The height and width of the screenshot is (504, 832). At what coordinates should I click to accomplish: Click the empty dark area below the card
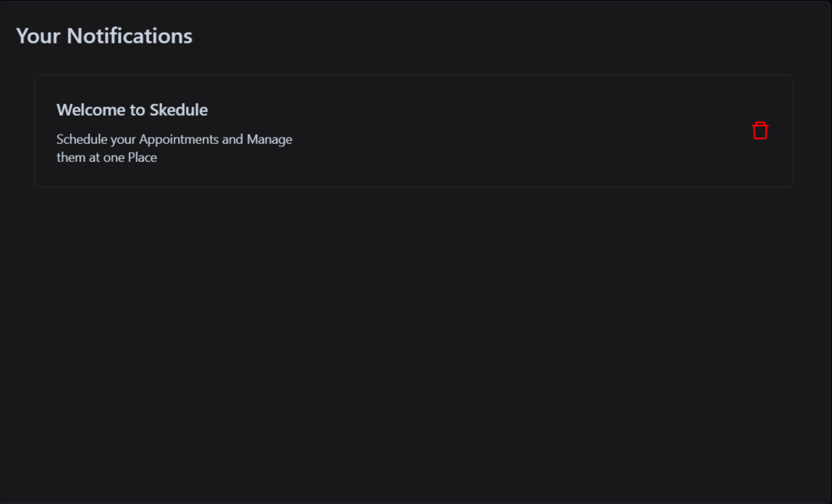coord(414,345)
